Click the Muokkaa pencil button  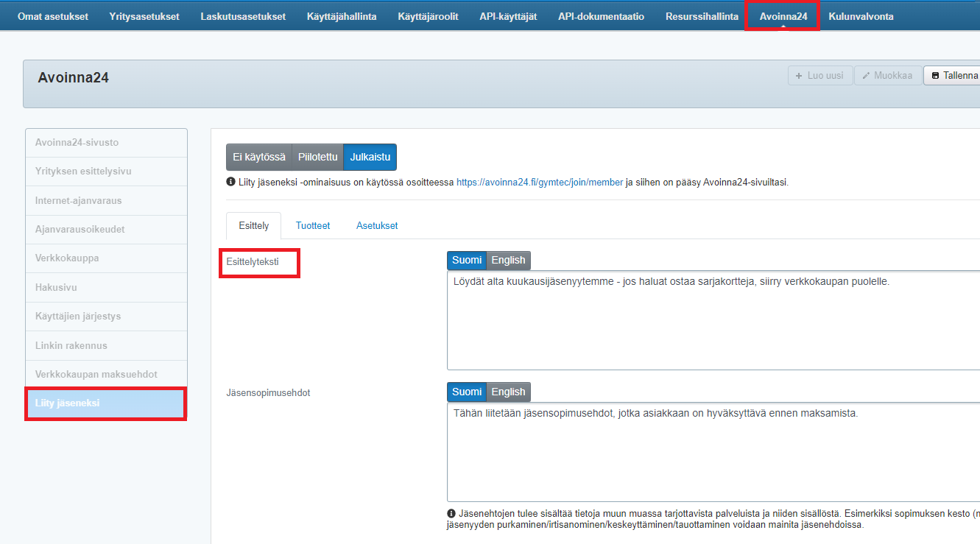[887, 76]
